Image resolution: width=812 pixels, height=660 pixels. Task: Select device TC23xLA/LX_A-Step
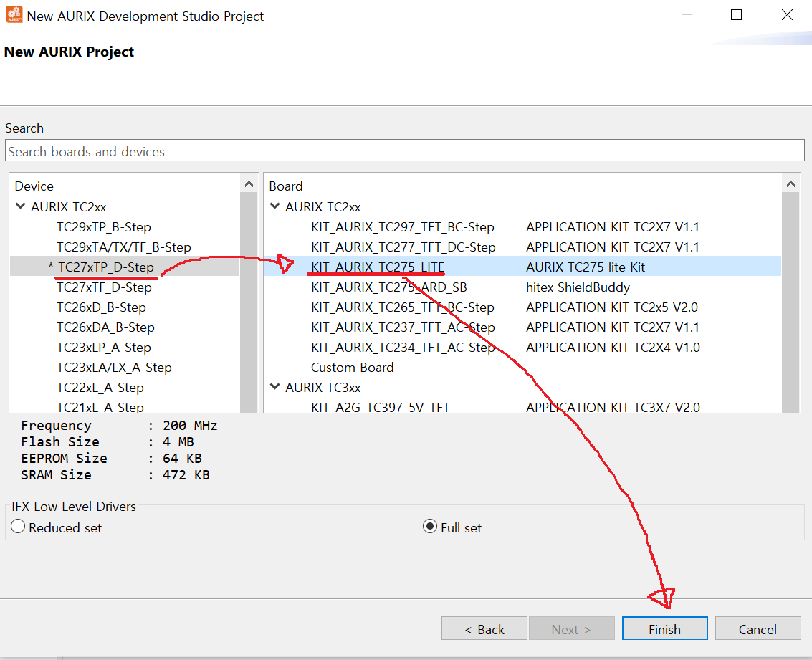pos(114,368)
